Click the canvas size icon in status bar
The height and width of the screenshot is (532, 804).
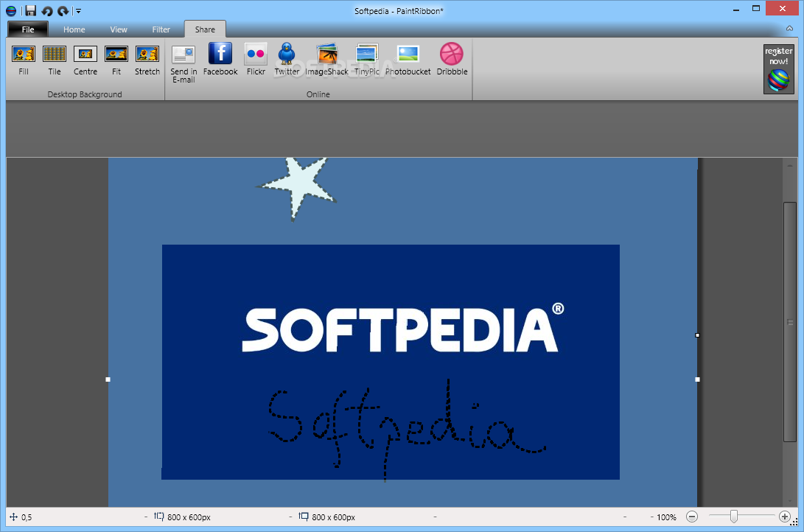(304, 516)
